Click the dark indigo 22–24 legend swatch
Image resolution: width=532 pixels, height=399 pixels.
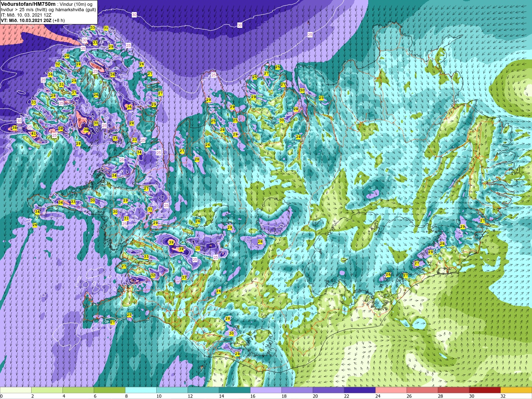[x=360, y=390]
